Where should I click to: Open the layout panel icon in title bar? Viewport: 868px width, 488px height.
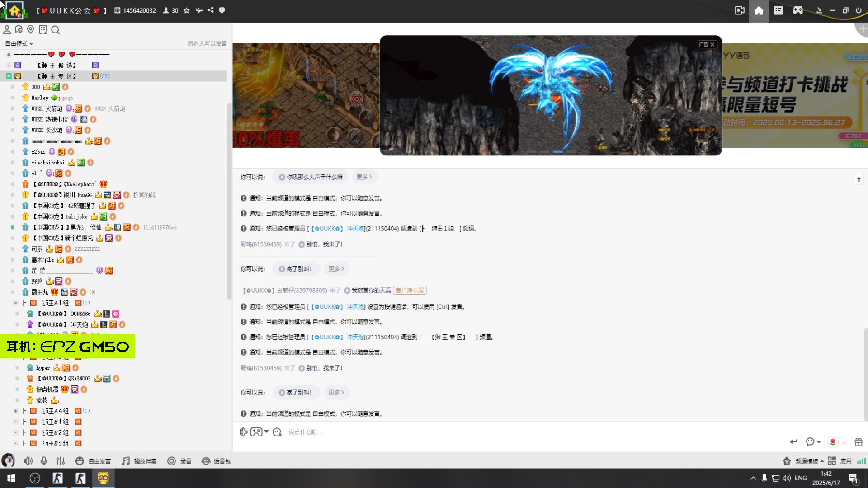click(x=778, y=10)
